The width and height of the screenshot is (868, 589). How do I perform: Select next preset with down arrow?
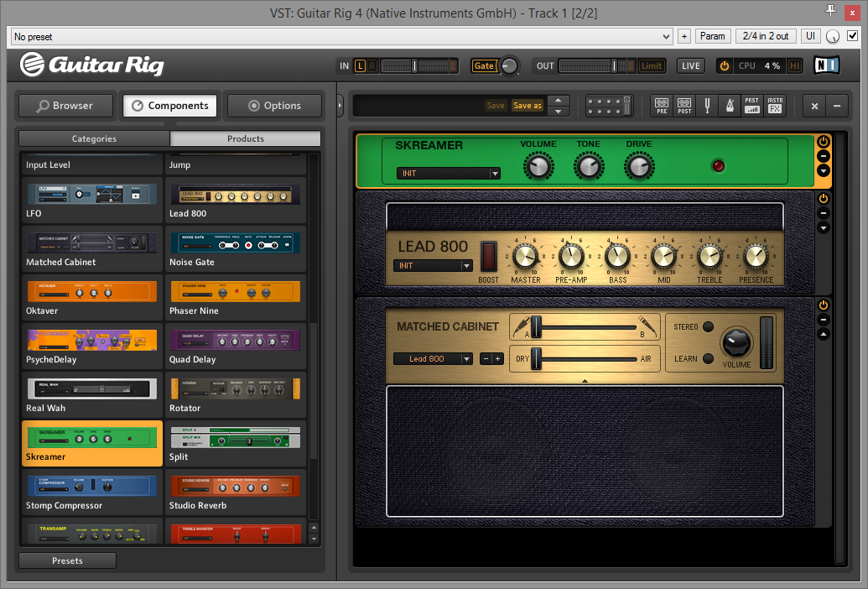coord(558,111)
